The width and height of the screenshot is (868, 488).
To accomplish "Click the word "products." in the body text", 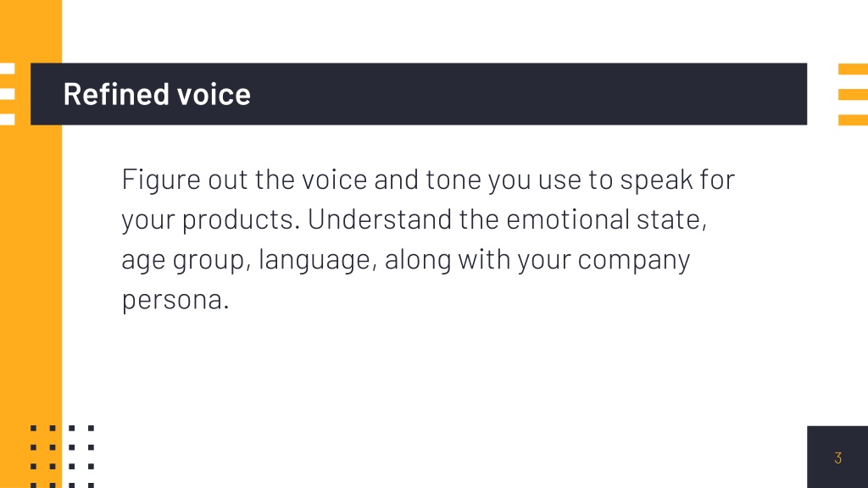I will click(241, 220).
